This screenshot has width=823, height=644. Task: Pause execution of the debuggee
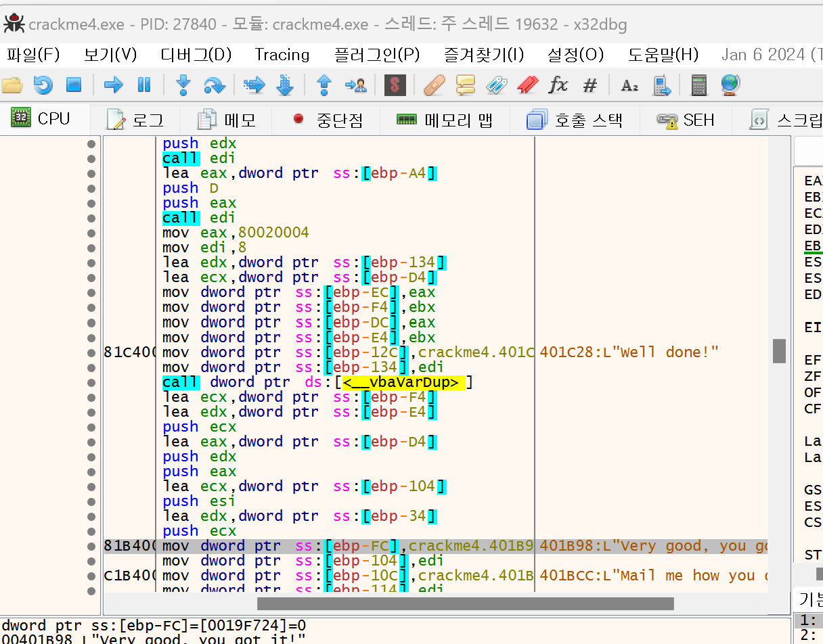(x=144, y=85)
